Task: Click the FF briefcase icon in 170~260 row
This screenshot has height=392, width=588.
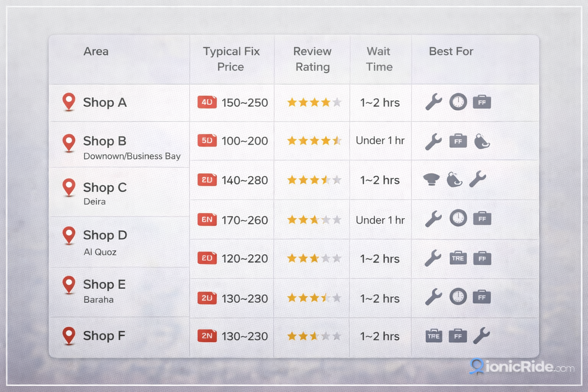Action: [482, 219]
